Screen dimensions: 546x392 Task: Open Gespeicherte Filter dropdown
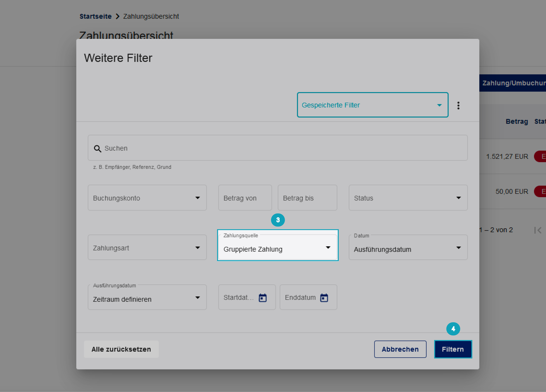click(373, 105)
